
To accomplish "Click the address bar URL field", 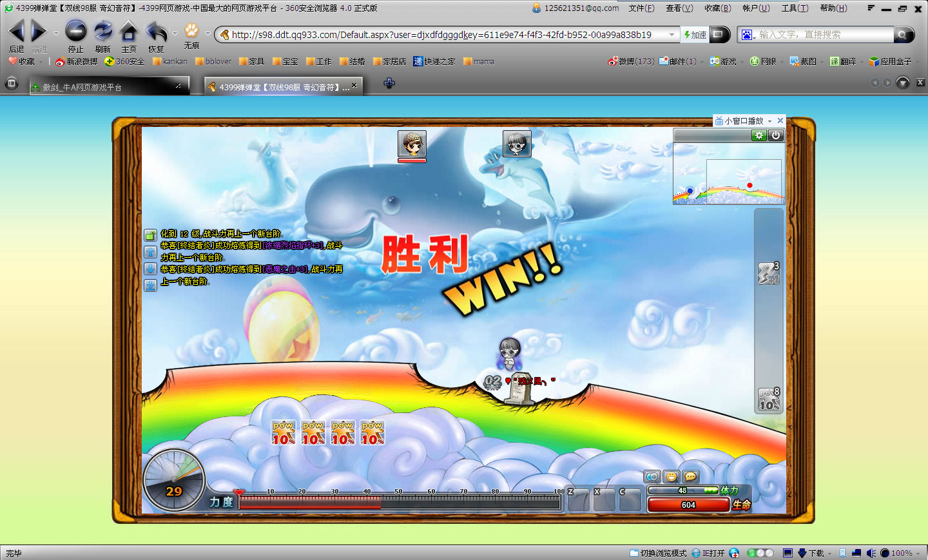I will (x=448, y=35).
